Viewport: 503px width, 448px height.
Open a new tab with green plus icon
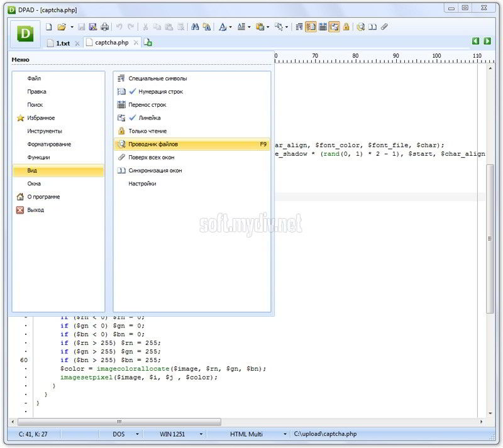(148, 43)
